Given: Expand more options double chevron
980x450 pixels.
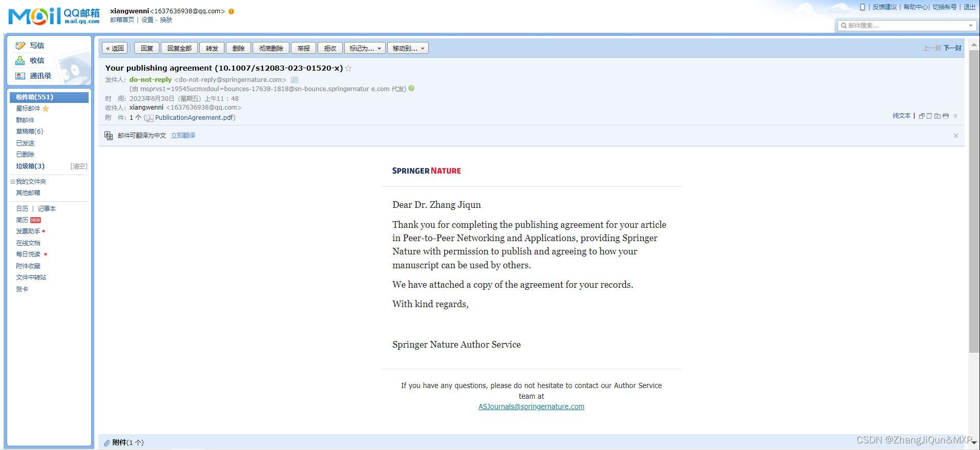Looking at the screenshot, I should point(955,116).
